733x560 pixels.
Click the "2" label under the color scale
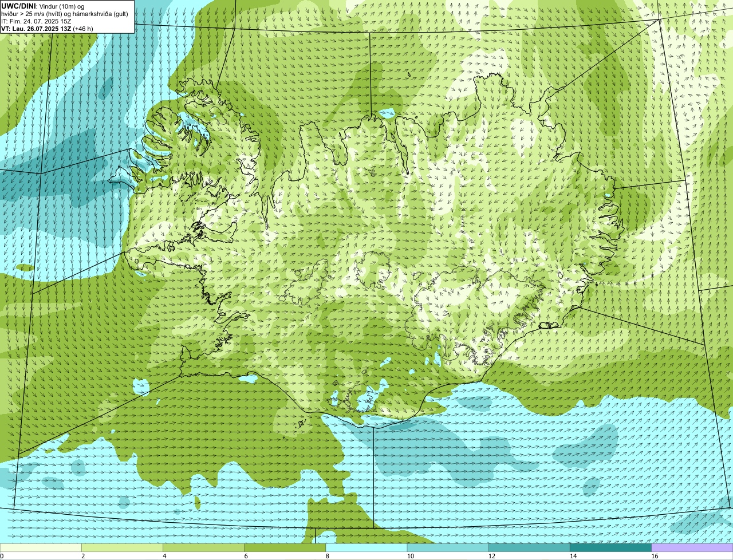[83, 556]
